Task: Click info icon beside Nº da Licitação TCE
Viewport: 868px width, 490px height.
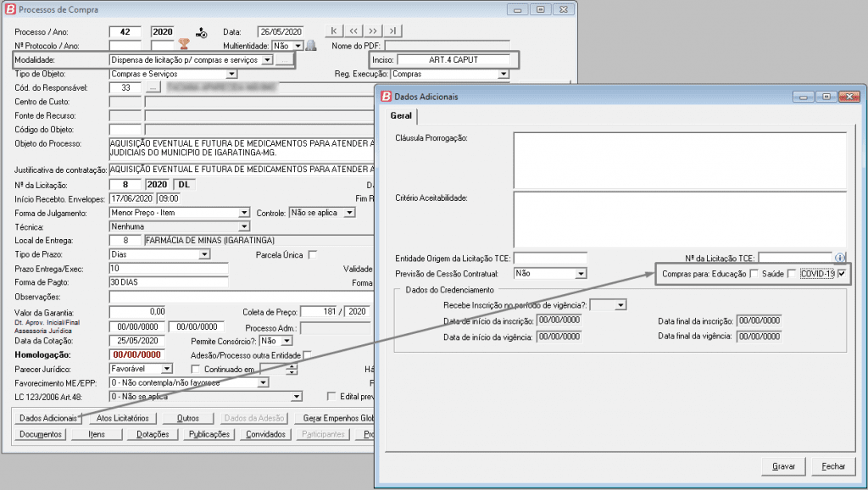Action: click(840, 258)
